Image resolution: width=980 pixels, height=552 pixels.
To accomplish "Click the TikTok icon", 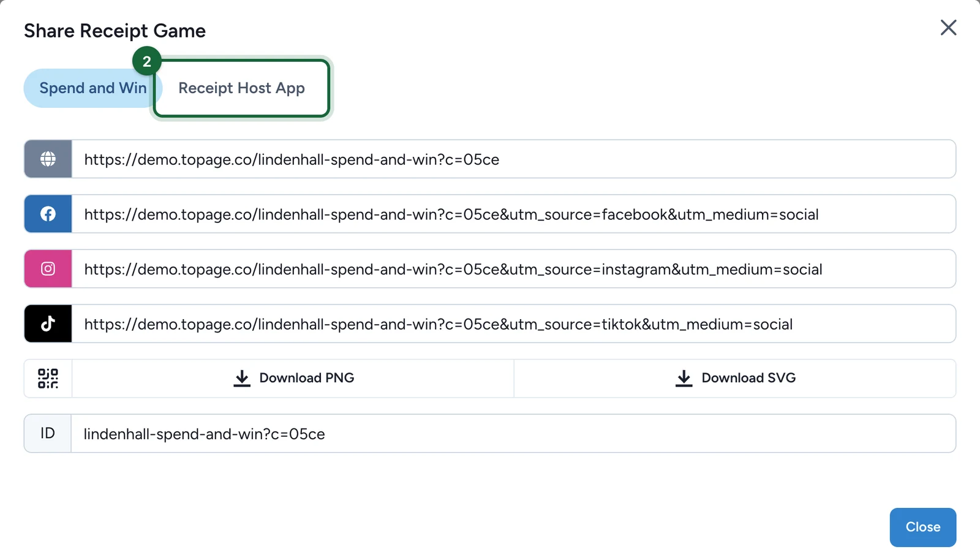I will [48, 323].
